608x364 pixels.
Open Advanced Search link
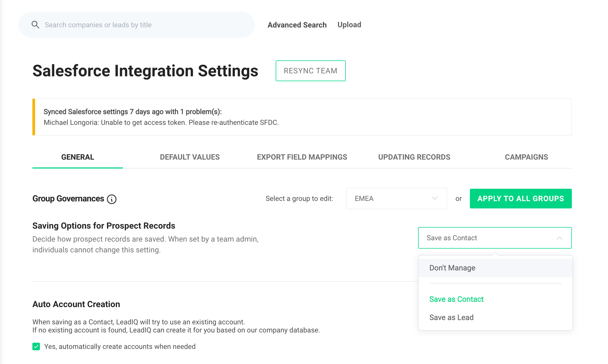coord(297,25)
